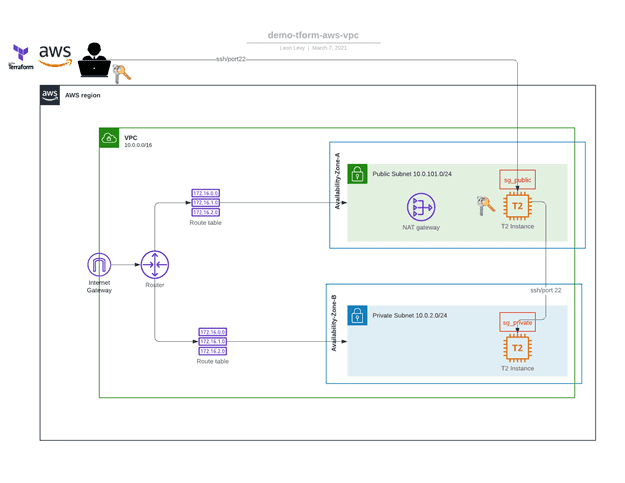Click the Public Subnet green lock icon
This screenshot has width=625, height=483.
358,174
